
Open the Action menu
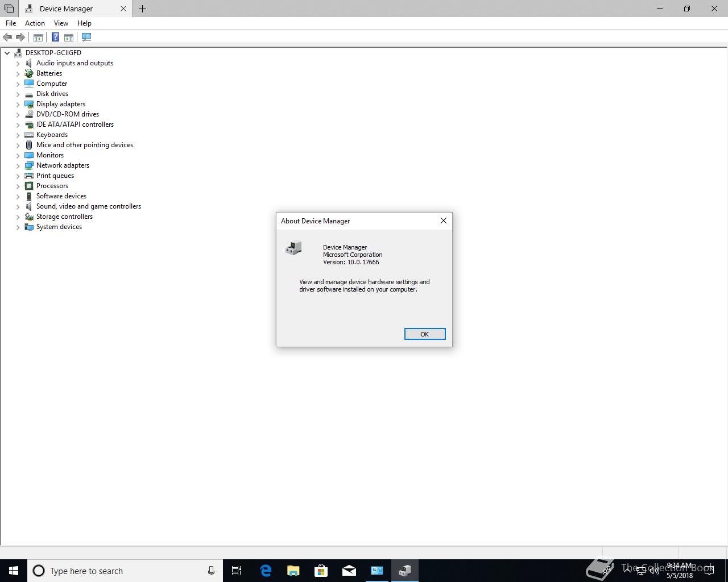[x=35, y=23]
